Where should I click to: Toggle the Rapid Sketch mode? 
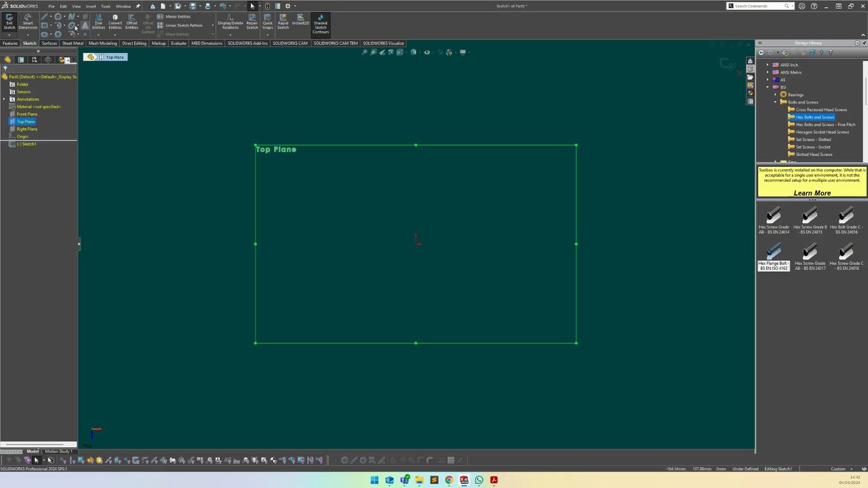[x=283, y=22]
